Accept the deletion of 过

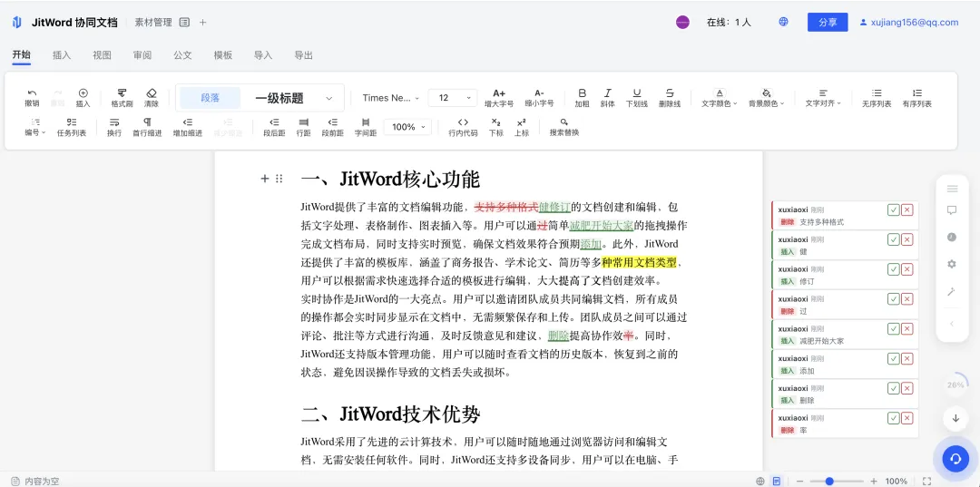(x=893, y=298)
